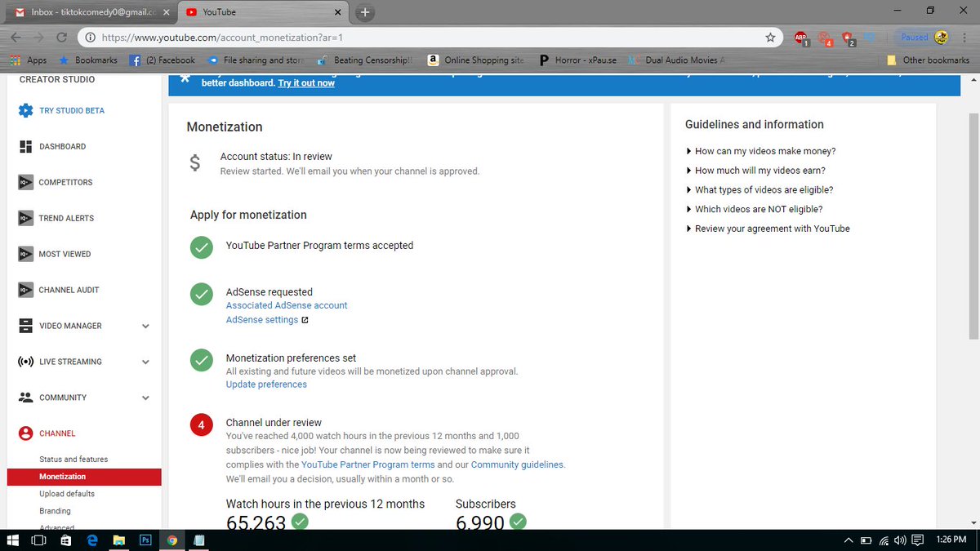This screenshot has width=980, height=551.
Task: Open the Facebook bookmark
Action: coord(163,60)
